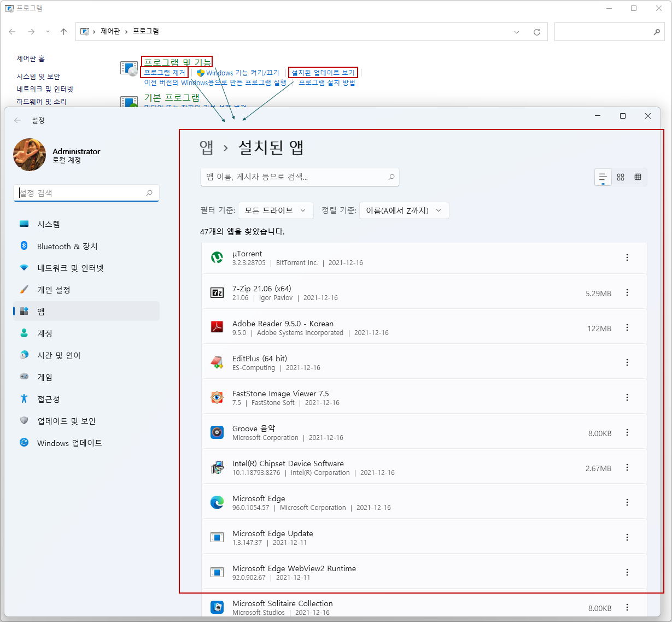The height and width of the screenshot is (622, 672).
Task: Click Control Panel sidebar 네트워크 및 인터넷
Action: pyautogui.click(x=45, y=89)
